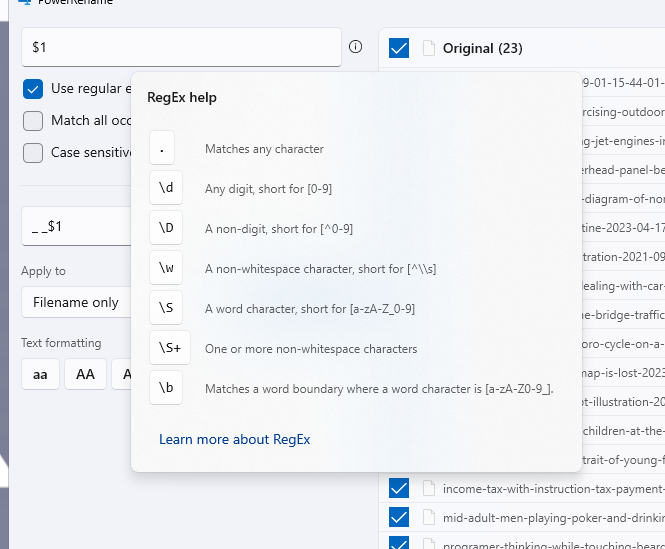Click the regex info icon beside search field
The width and height of the screenshot is (665, 549).
point(355,47)
